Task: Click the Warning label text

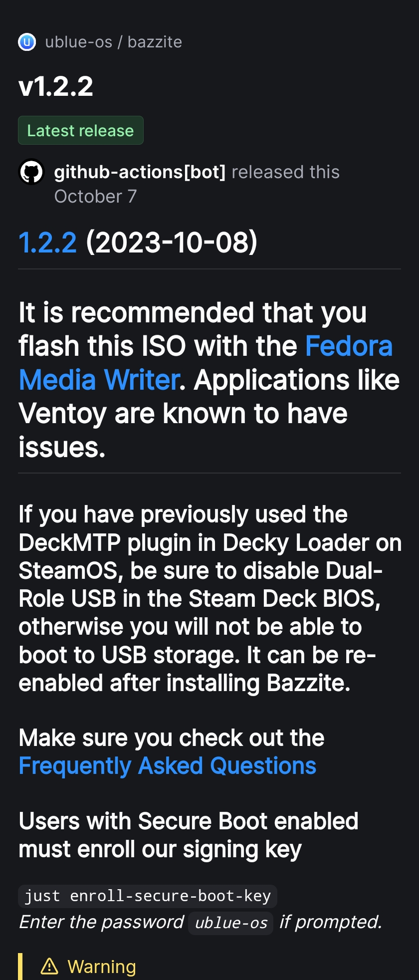Action: [102, 967]
